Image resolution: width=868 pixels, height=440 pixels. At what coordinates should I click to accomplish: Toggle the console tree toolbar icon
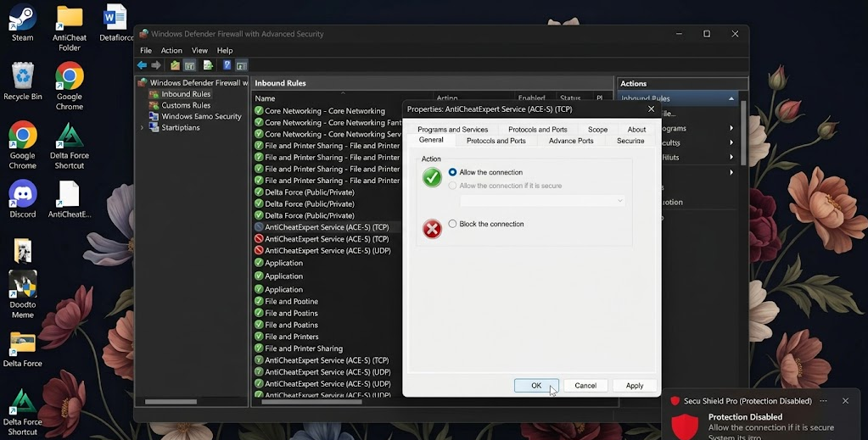point(189,65)
